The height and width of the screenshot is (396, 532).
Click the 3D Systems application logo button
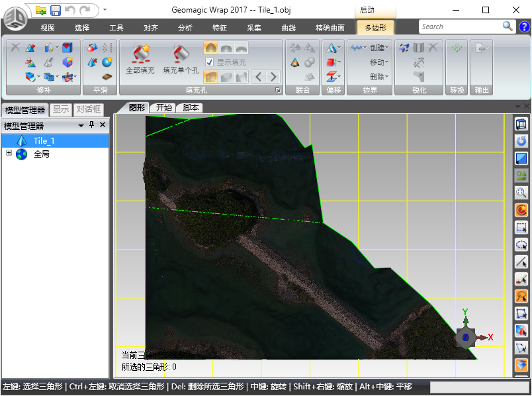[x=15, y=19]
